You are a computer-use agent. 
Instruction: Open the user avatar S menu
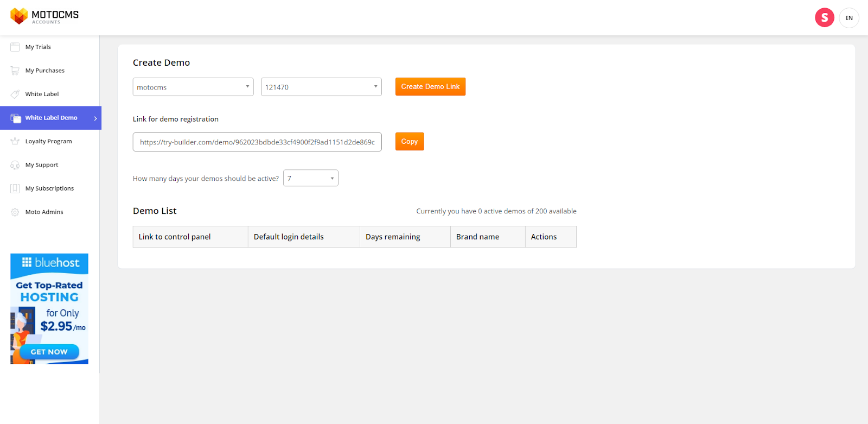(x=825, y=18)
